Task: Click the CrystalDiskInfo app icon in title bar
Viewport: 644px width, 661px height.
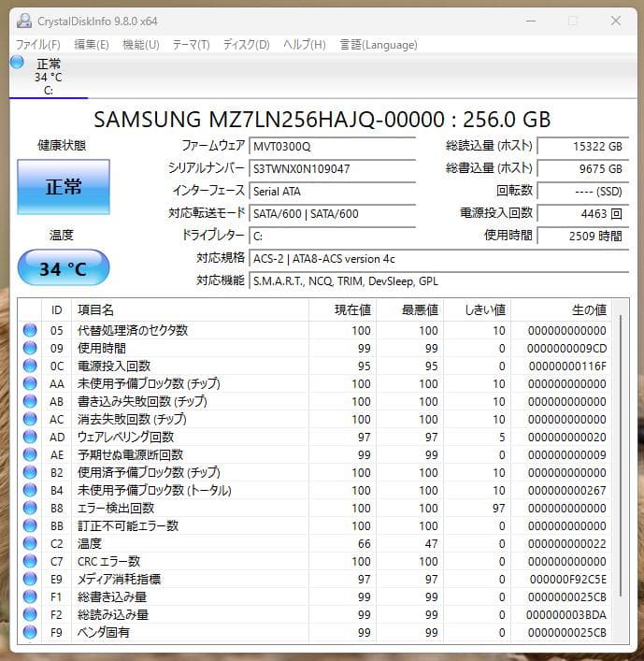Action: coord(24,21)
